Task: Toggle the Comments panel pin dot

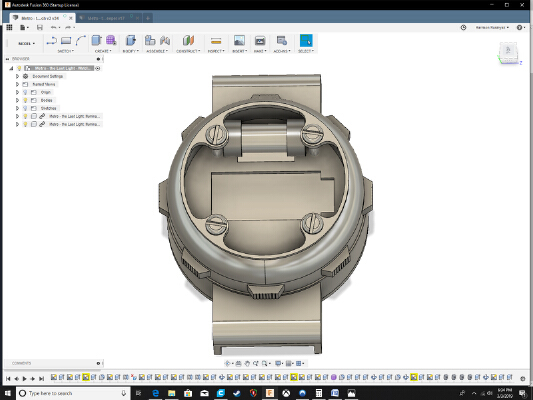Action: [98, 363]
